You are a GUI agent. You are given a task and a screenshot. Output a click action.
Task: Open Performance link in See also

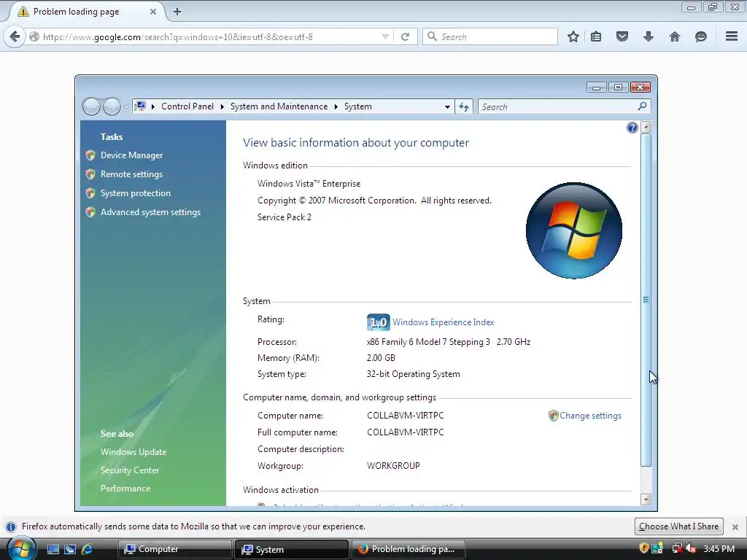(x=125, y=489)
